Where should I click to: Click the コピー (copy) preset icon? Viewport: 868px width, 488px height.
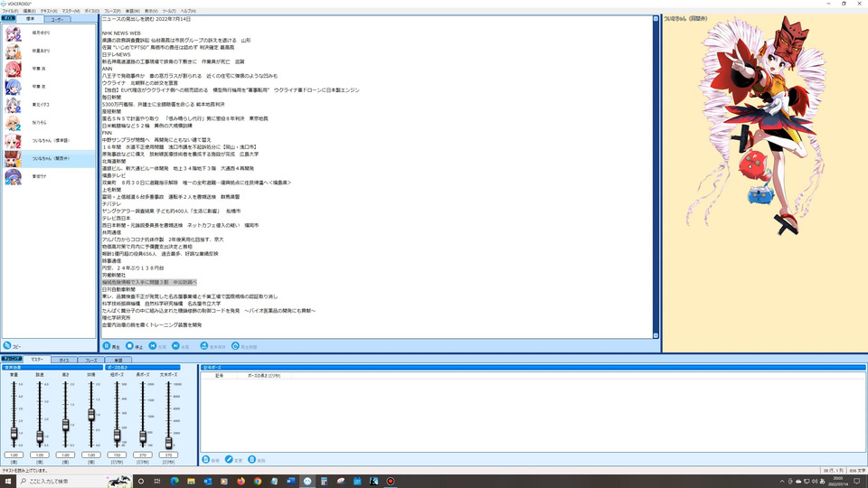coord(7,345)
